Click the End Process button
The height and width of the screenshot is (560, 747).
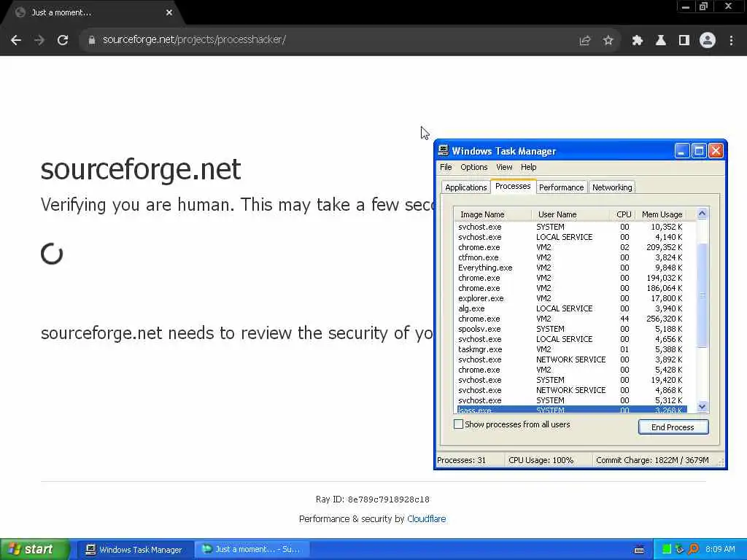click(673, 427)
